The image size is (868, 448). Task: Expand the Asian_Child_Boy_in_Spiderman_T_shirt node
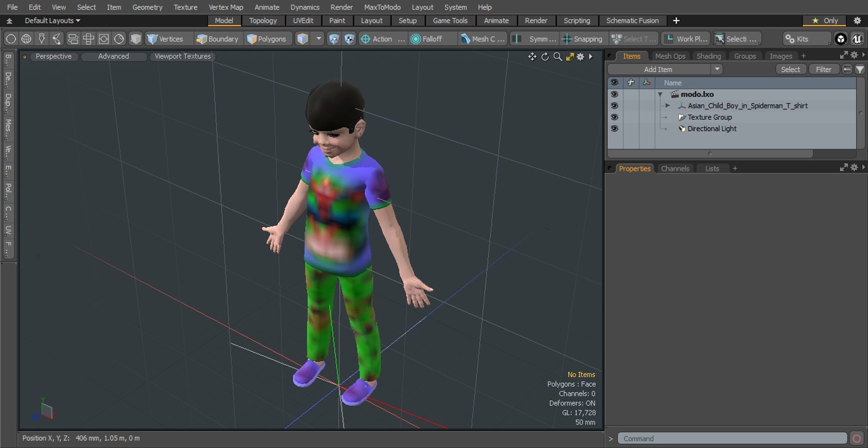click(667, 105)
